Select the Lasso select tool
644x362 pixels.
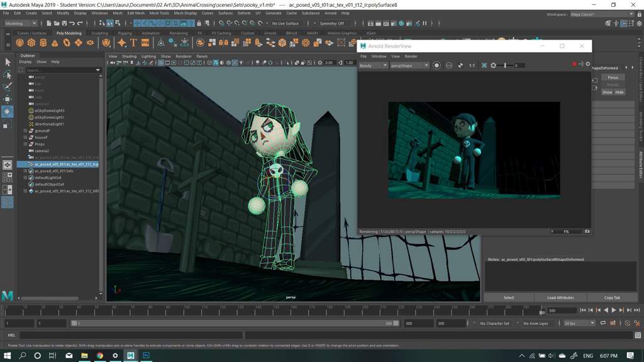(8, 74)
